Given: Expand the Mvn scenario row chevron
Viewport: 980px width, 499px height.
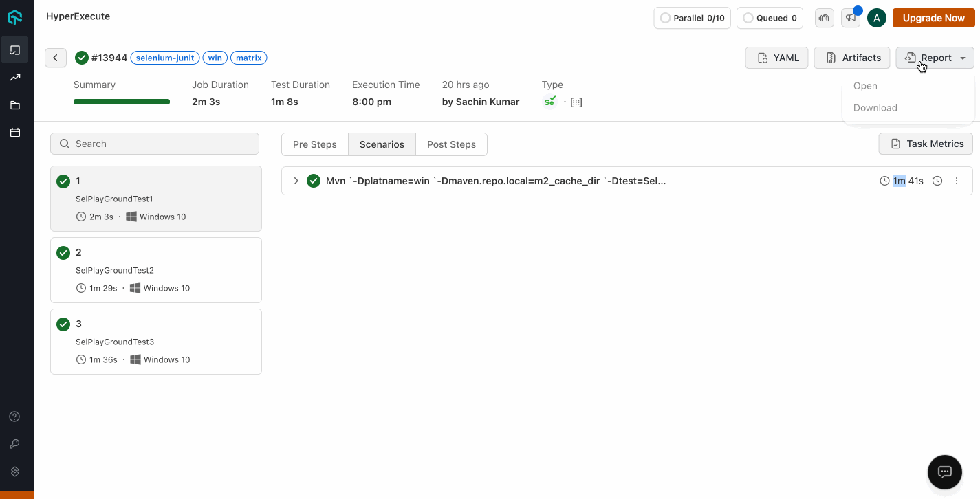Looking at the screenshot, I should tap(296, 181).
